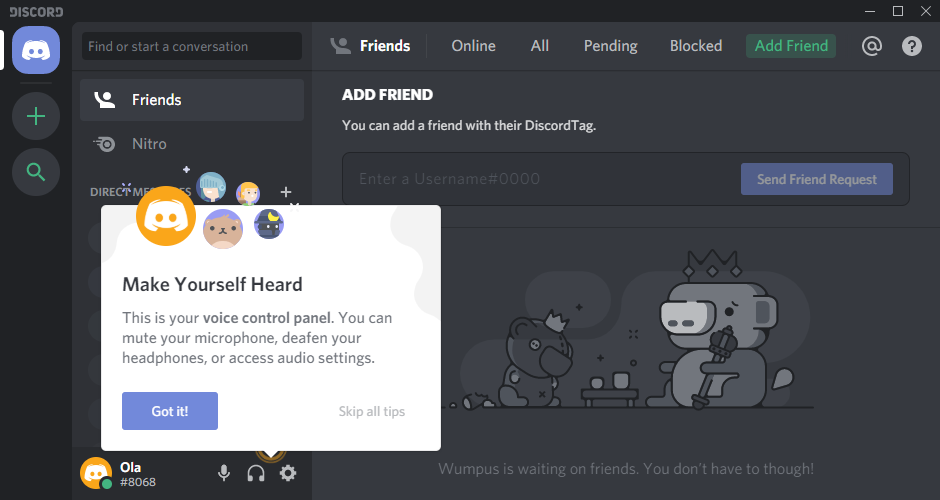Viewport: 940px width, 500px height.
Task: Click Ola's user avatar
Action: pos(96,473)
